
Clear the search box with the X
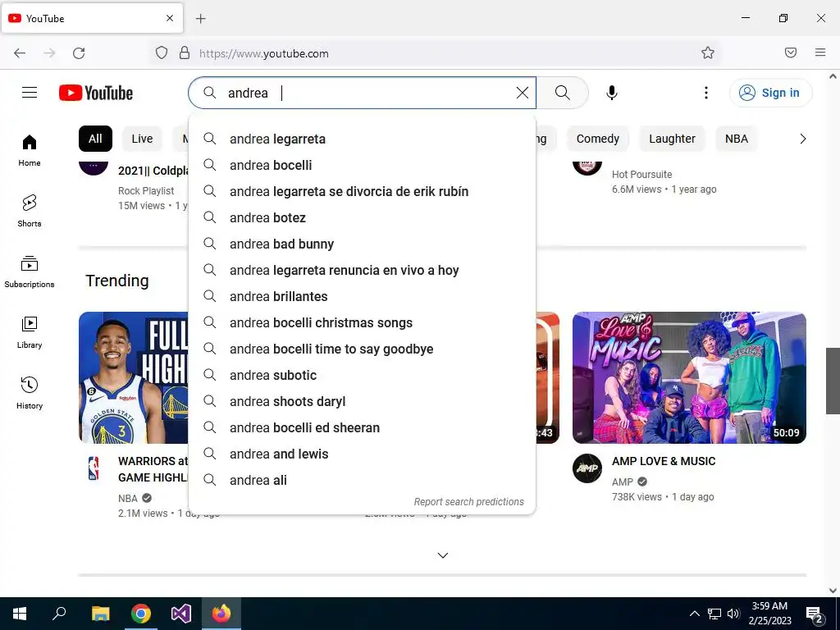(523, 93)
